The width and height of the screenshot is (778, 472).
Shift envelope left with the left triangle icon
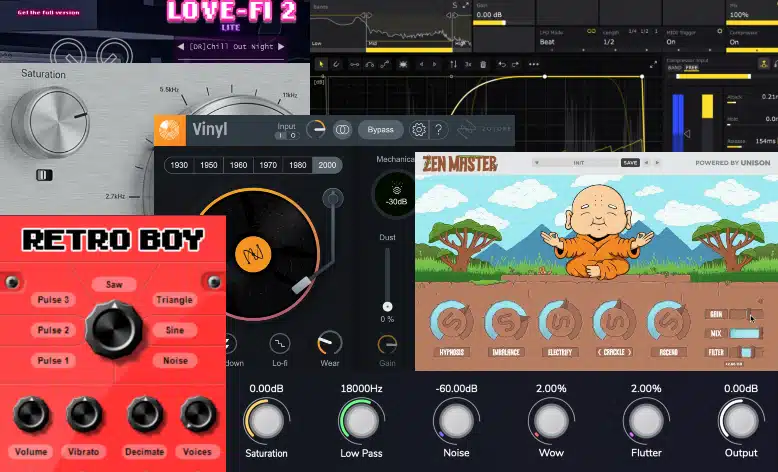[x=421, y=64]
